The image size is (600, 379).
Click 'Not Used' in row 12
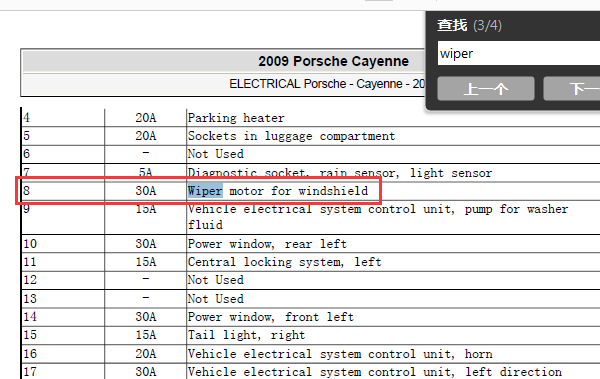[215, 280]
